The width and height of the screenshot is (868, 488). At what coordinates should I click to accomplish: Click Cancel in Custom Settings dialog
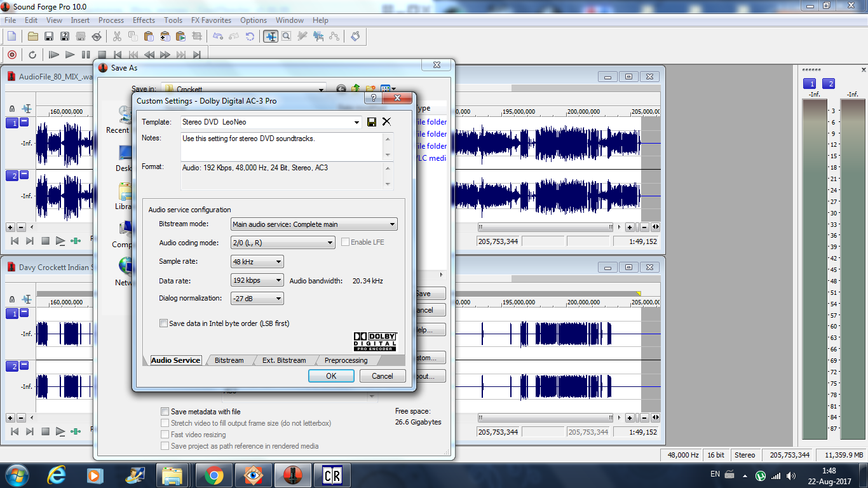[383, 376]
